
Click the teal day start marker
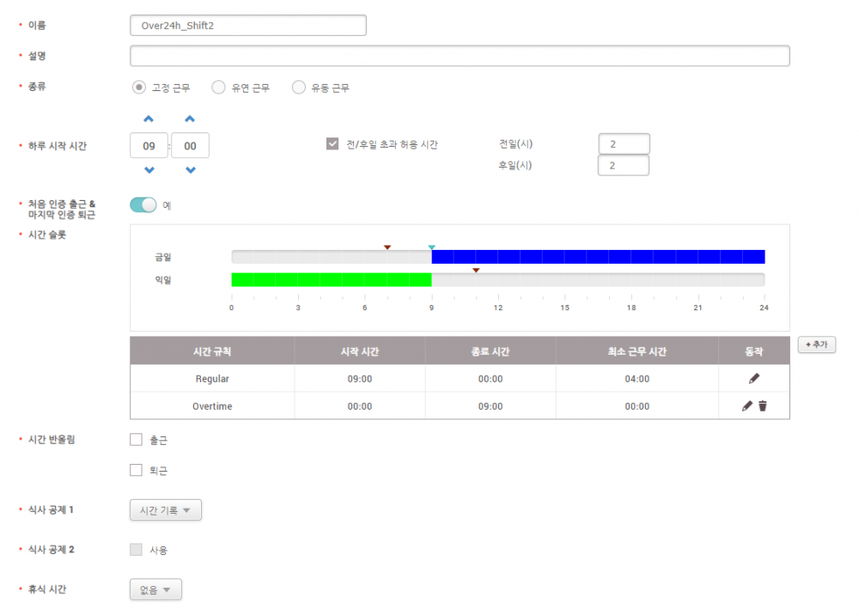pyautogui.click(x=431, y=247)
